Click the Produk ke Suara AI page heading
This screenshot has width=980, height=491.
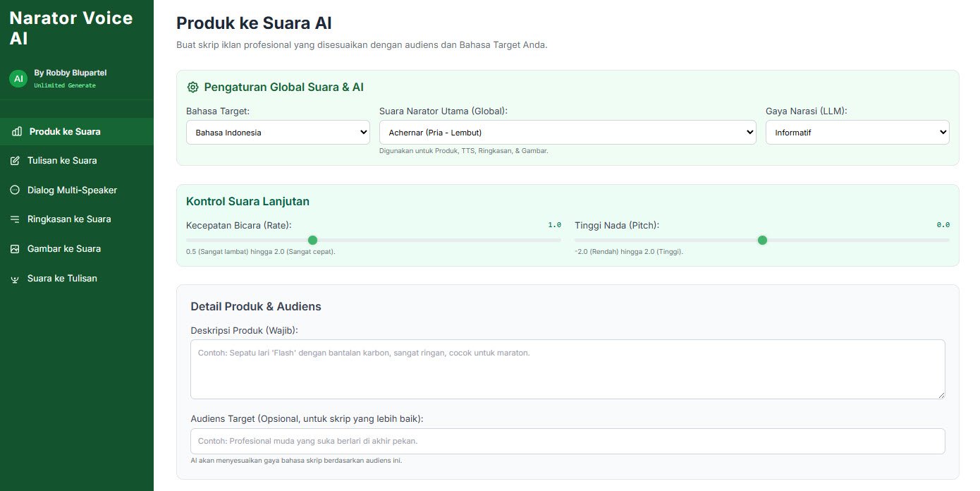tap(254, 23)
